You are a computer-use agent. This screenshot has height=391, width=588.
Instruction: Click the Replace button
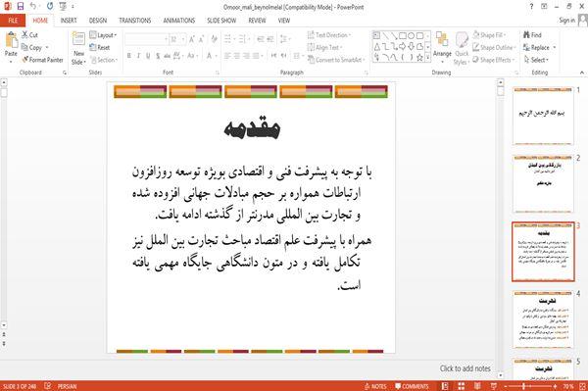(540, 47)
